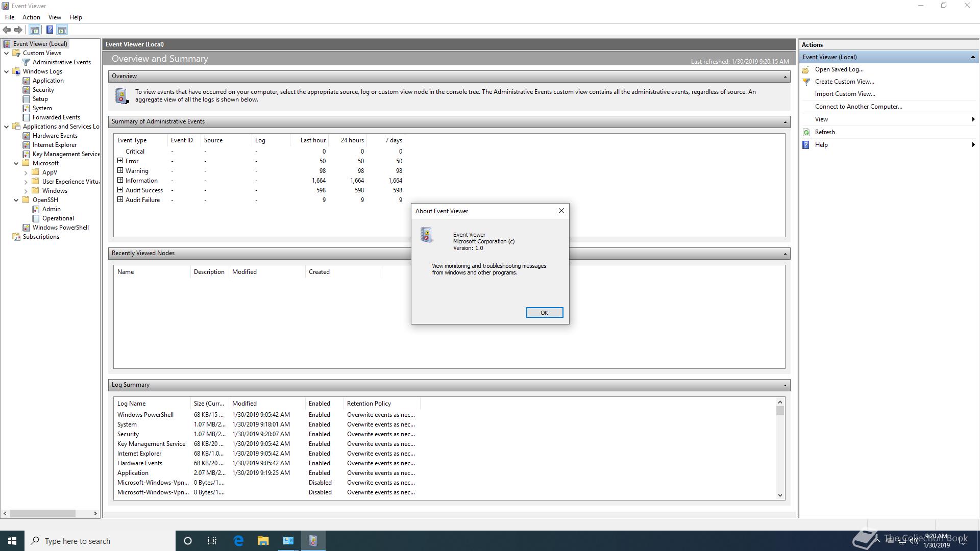Select the System log icon in tree

[x=26, y=108]
